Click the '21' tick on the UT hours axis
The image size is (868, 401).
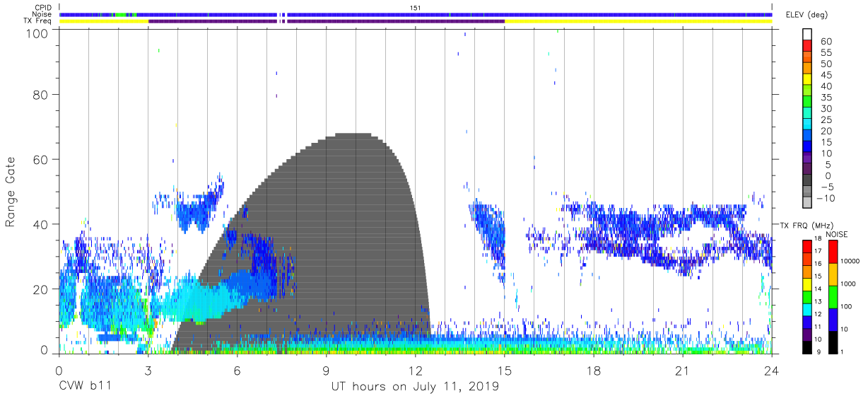[x=683, y=371]
